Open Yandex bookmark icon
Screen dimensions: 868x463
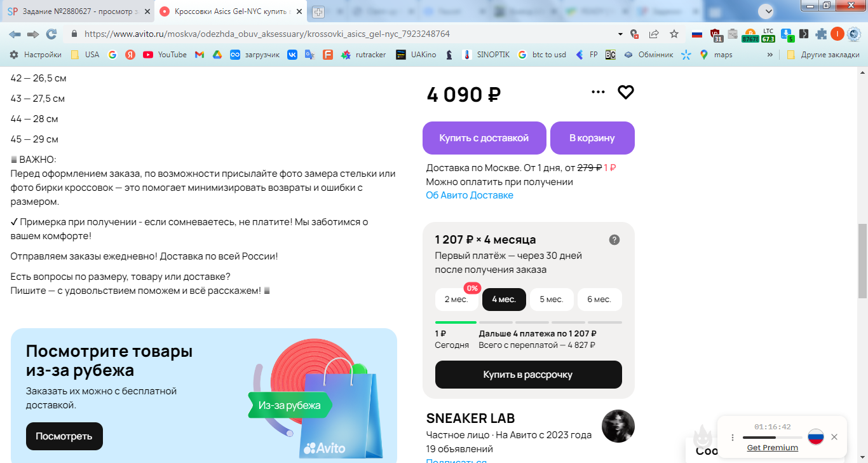coord(130,55)
